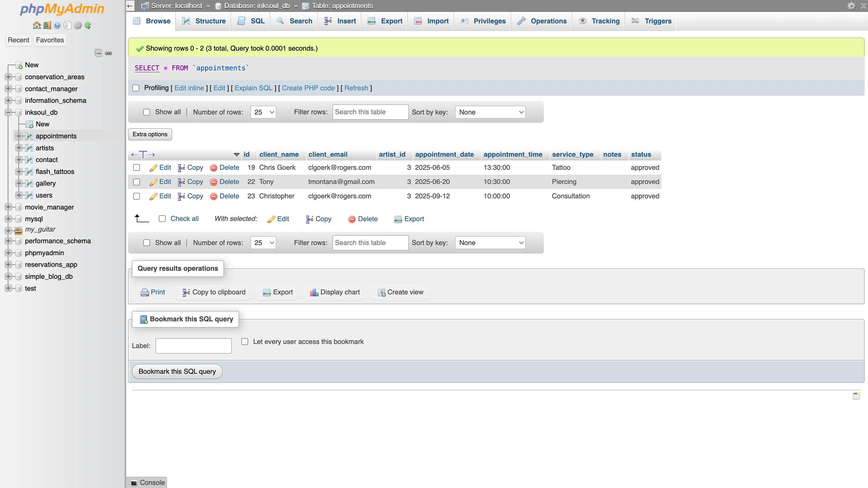Click top-right page settings gear icon
This screenshot has height=488, width=868.
tap(851, 6)
